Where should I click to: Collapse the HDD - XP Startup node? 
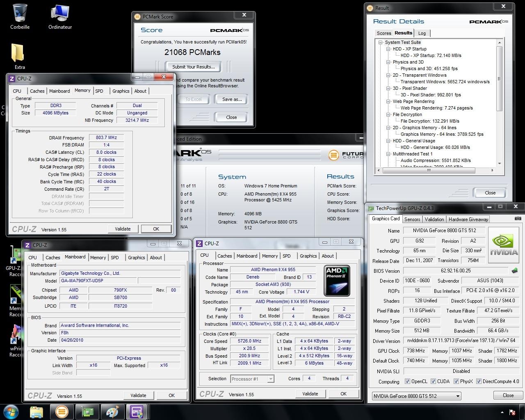388,49
